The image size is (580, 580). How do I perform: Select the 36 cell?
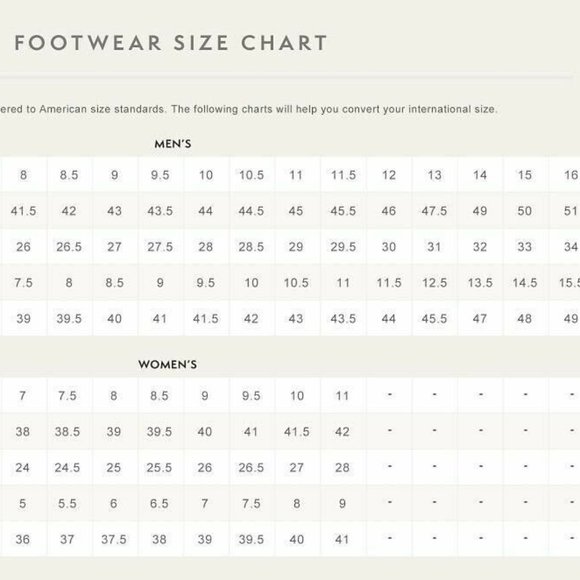tap(23, 539)
